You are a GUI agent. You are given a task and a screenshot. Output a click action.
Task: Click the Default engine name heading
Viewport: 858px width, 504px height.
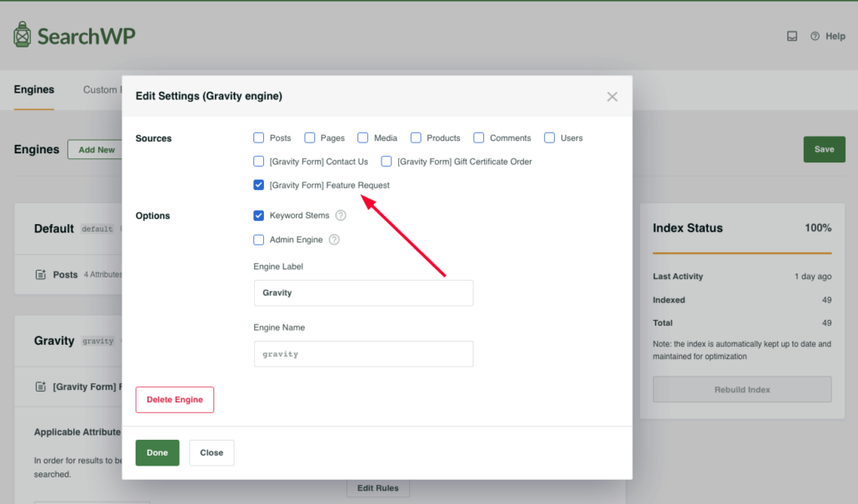pos(53,229)
